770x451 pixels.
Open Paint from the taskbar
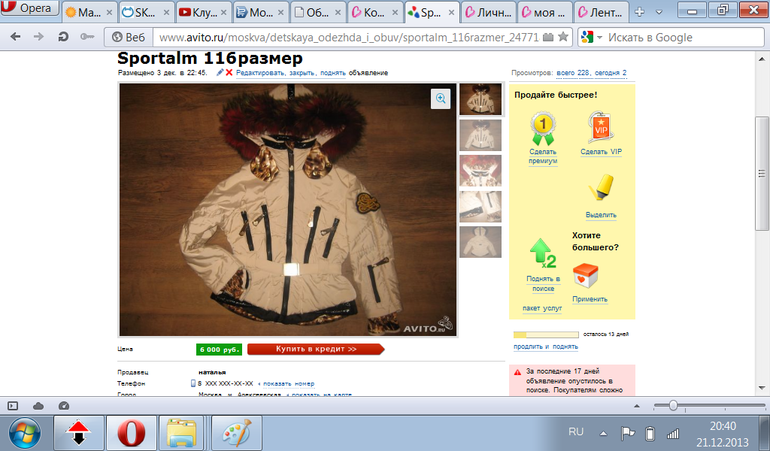pos(236,433)
